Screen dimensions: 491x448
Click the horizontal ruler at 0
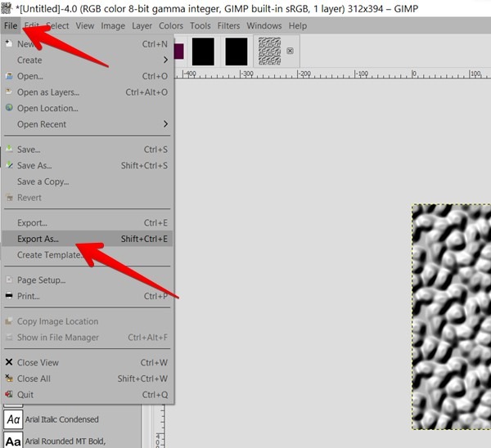(414, 74)
